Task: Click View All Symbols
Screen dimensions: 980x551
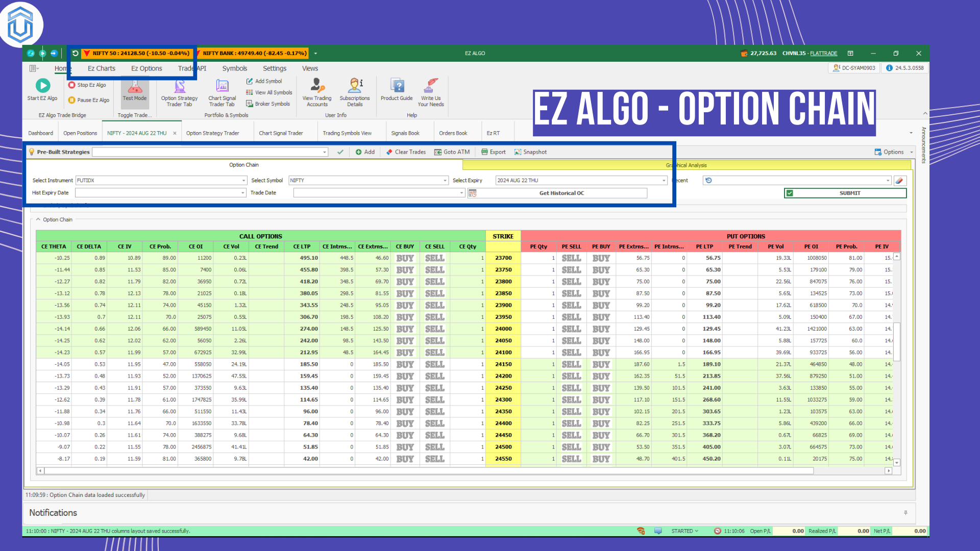Action: [269, 92]
